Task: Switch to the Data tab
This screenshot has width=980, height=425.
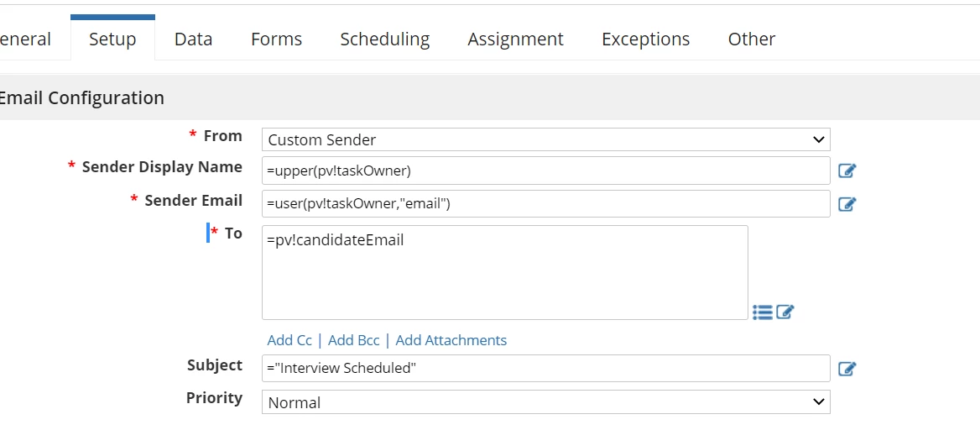Action: [x=193, y=39]
